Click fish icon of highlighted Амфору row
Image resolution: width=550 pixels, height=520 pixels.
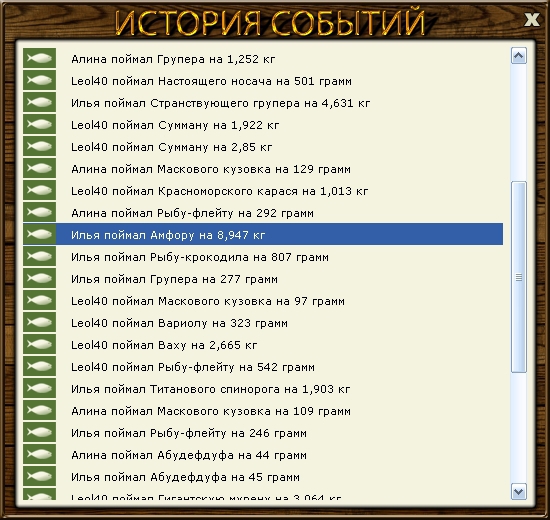(39, 234)
